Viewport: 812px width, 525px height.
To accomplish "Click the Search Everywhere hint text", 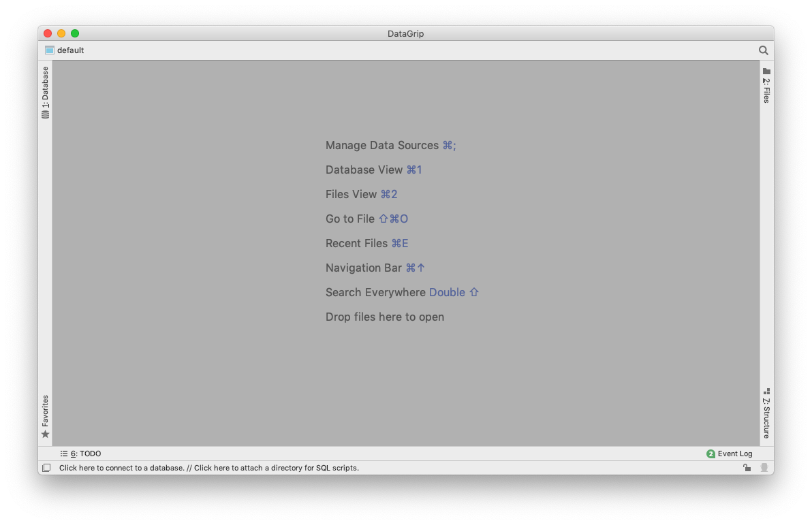I will (402, 293).
